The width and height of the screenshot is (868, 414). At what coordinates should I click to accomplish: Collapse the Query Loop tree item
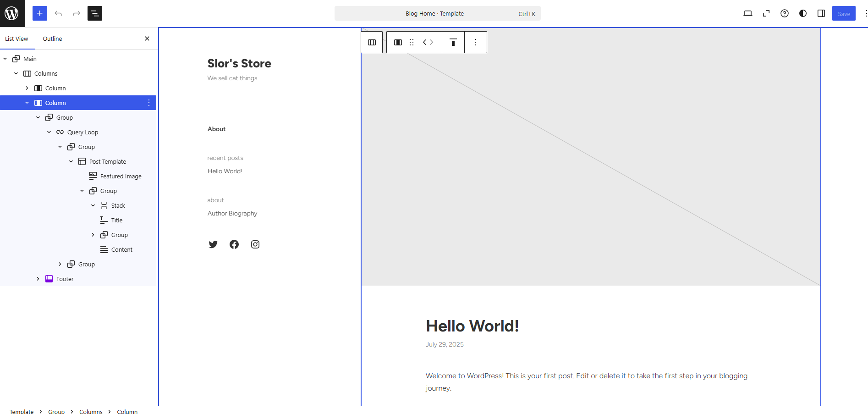tap(49, 132)
